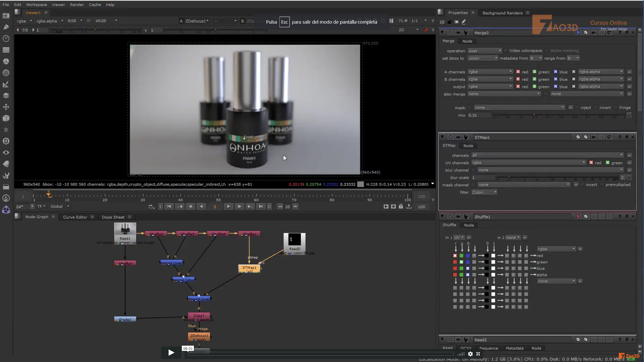Click the Merge3 mix value field
644x362 pixels.
(x=479, y=115)
